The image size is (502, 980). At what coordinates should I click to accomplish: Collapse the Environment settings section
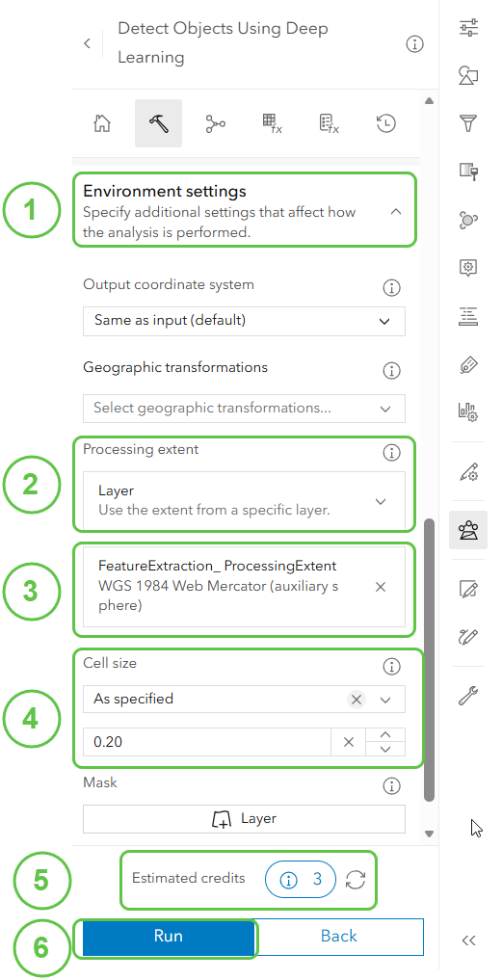pyautogui.click(x=395, y=211)
